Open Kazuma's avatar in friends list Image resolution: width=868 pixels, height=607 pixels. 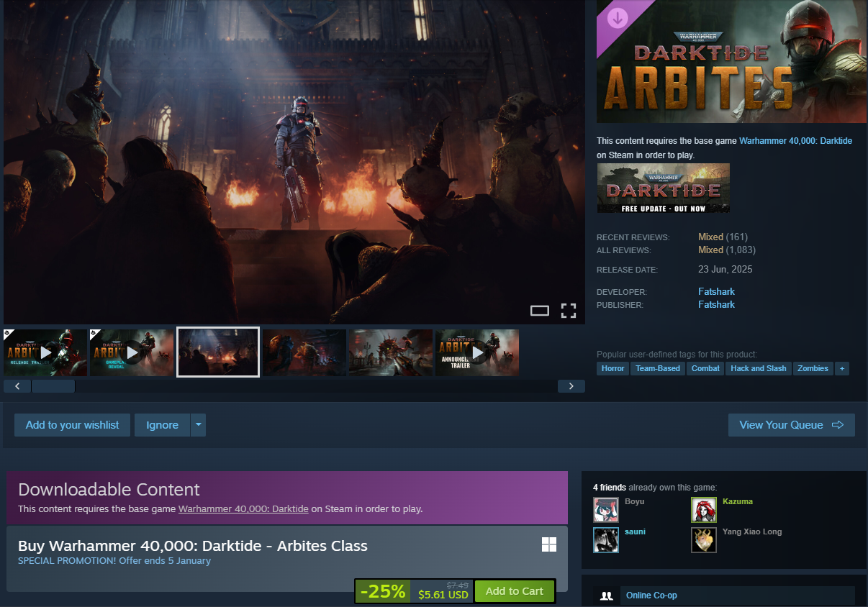pyautogui.click(x=704, y=509)
